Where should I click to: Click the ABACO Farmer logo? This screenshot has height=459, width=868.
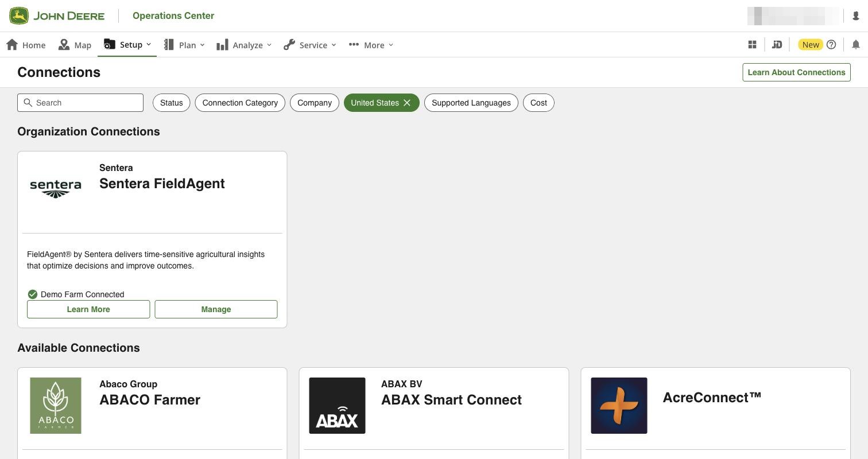pyautogui.click(x=56, y=406)
